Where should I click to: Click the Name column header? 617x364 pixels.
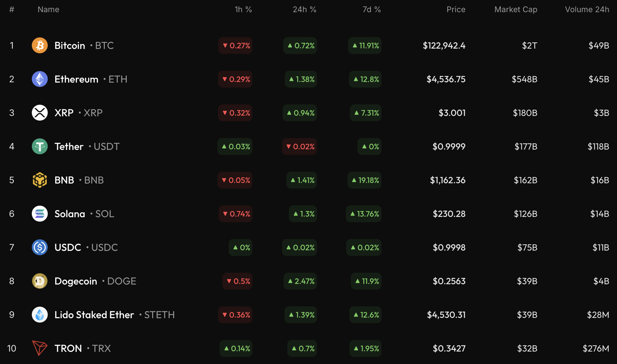point(48,10)
